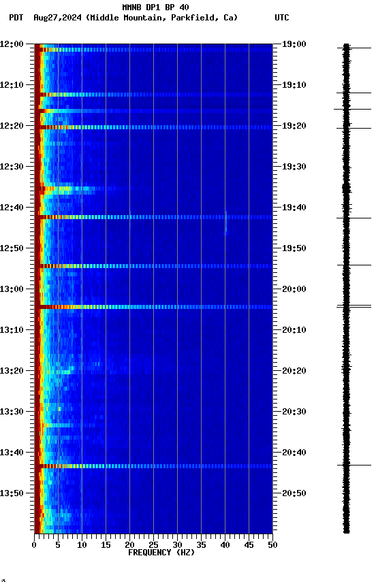Click the broadband spectrogram streak just after 12:20 PDT
376x588 pixels.
(153, 127)
